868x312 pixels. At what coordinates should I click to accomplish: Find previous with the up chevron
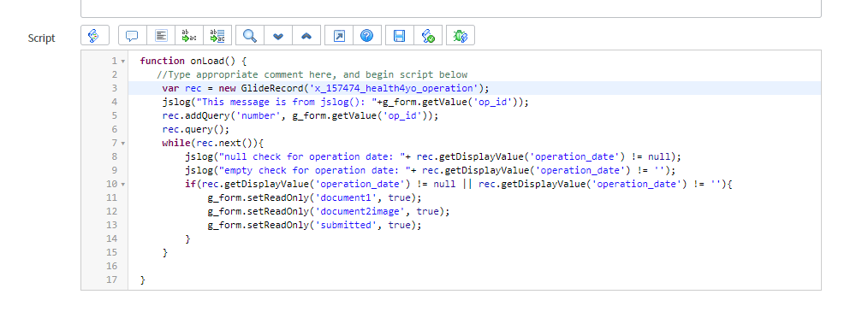(306, 36)
